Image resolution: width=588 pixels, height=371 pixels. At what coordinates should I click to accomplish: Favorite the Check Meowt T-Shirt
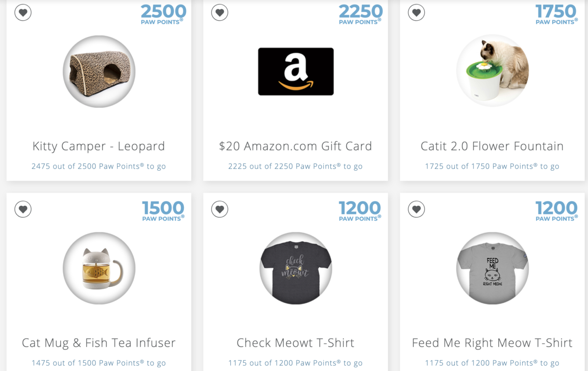(x=220, y=209)
